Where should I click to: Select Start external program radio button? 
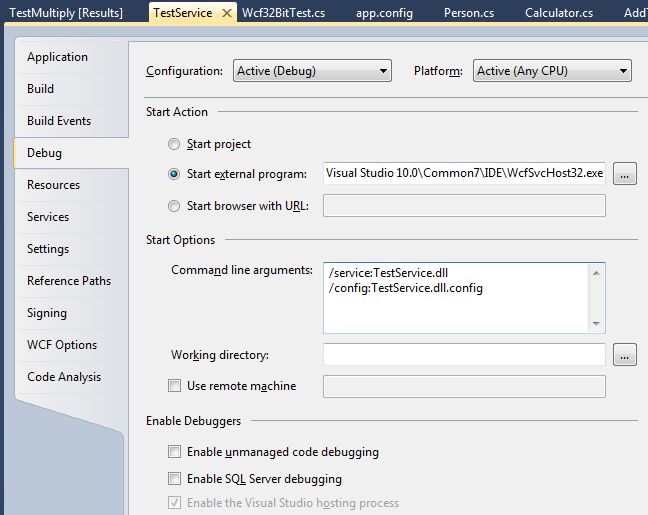click(x=174, y=174)
